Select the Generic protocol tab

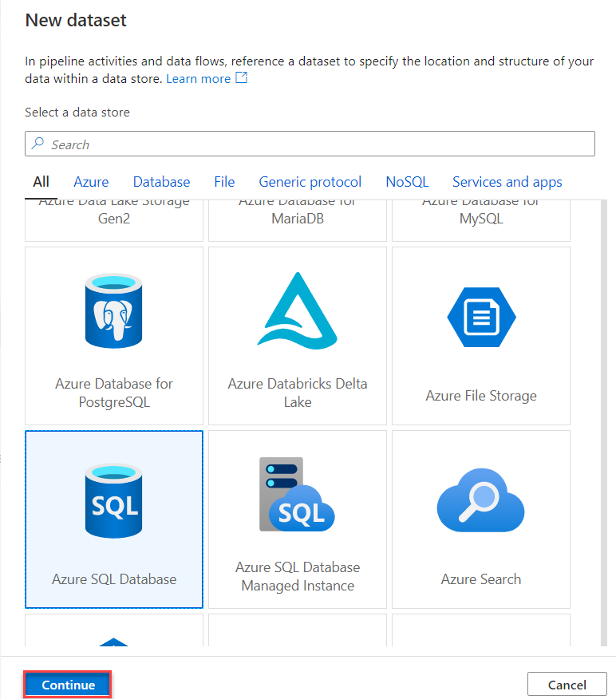coord(310,182)
